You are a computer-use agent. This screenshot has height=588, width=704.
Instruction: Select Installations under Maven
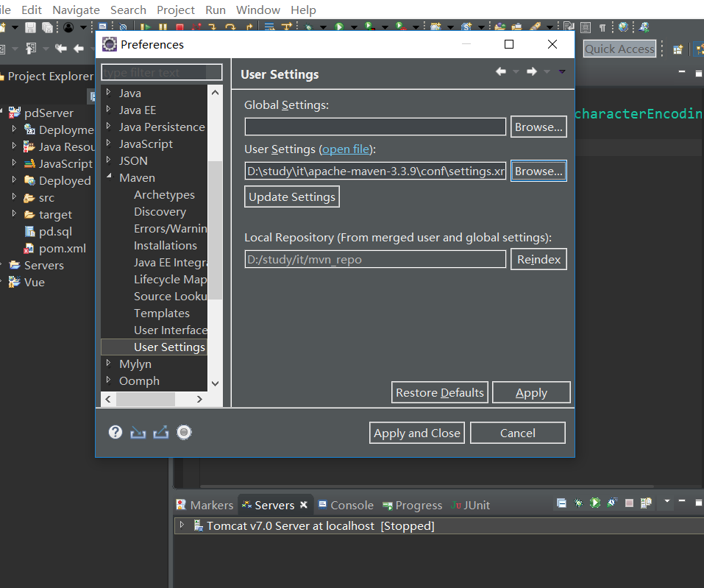coord(166,245)
